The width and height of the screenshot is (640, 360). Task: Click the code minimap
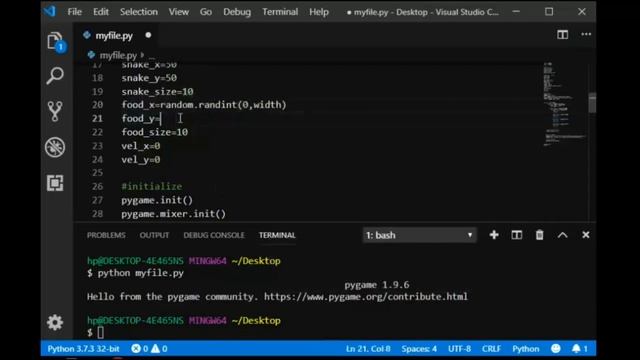coord(564,104)
